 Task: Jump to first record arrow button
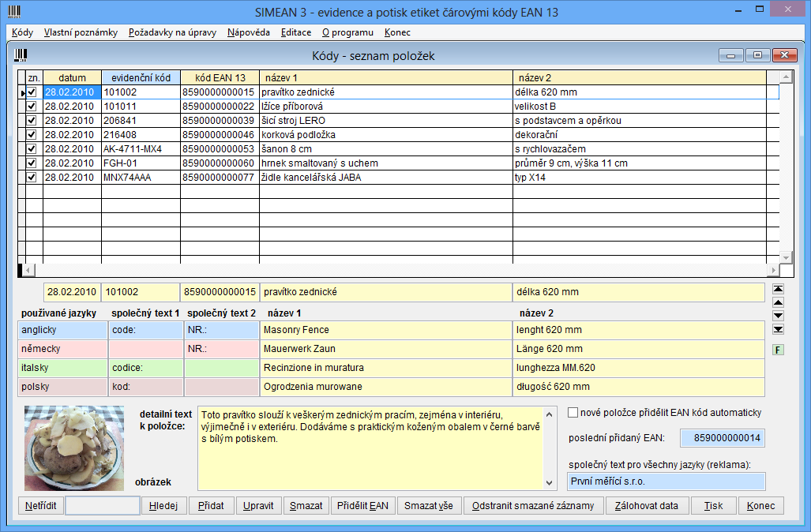click(778, 289)
